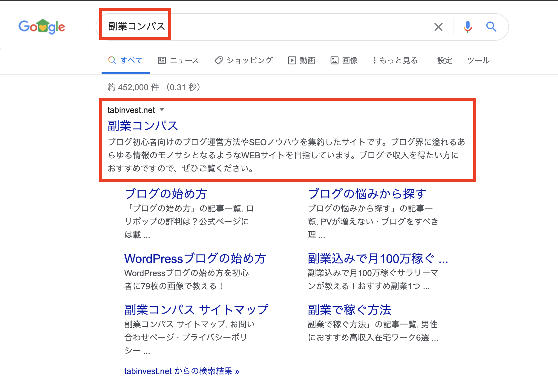
Task: Open the WordPressブログの始め方 sitelink
Action: click(x=195, y=258)
